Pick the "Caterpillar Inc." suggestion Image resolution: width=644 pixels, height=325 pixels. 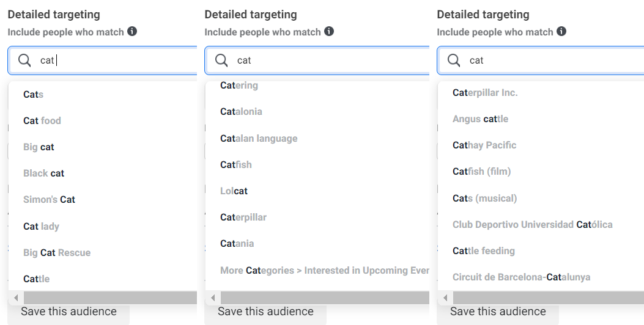[x=485, y=93]
